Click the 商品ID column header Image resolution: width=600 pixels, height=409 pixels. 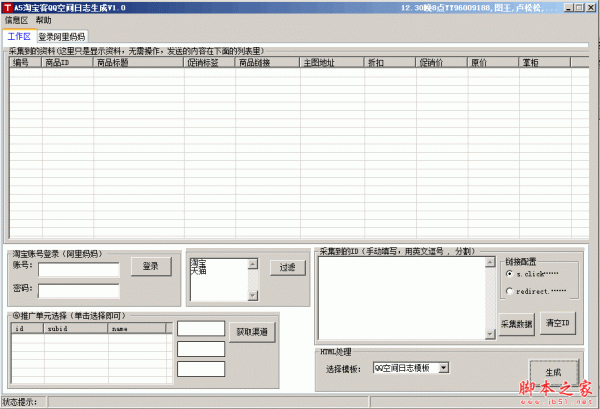(x=67, y=62)
